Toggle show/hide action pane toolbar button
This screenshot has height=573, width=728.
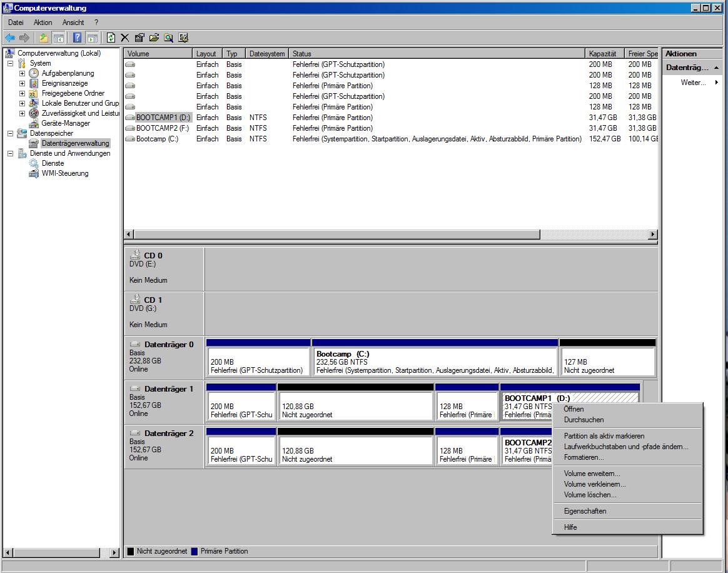(x=93, y=38)
